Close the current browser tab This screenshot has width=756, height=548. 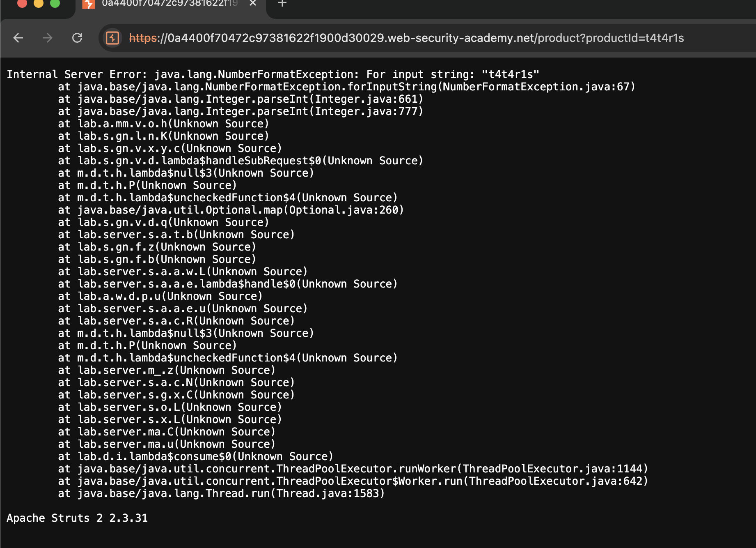click(x=253, y=4)
